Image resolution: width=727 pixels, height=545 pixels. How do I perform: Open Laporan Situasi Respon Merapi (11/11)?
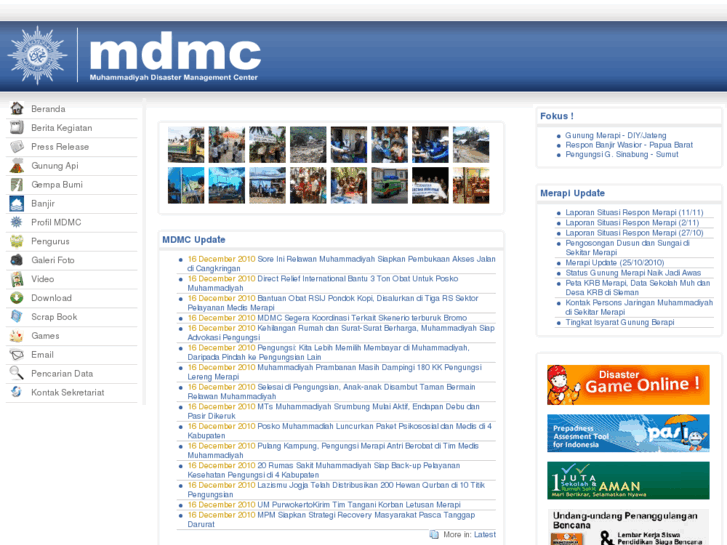pos(634,212)
